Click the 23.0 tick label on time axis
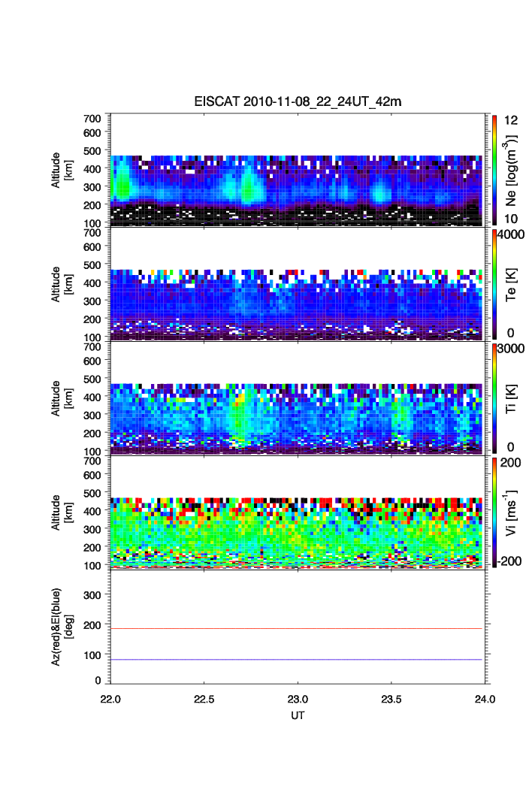Image resolution: width=532 pixels, height=798 pixels. click(298, 699)
